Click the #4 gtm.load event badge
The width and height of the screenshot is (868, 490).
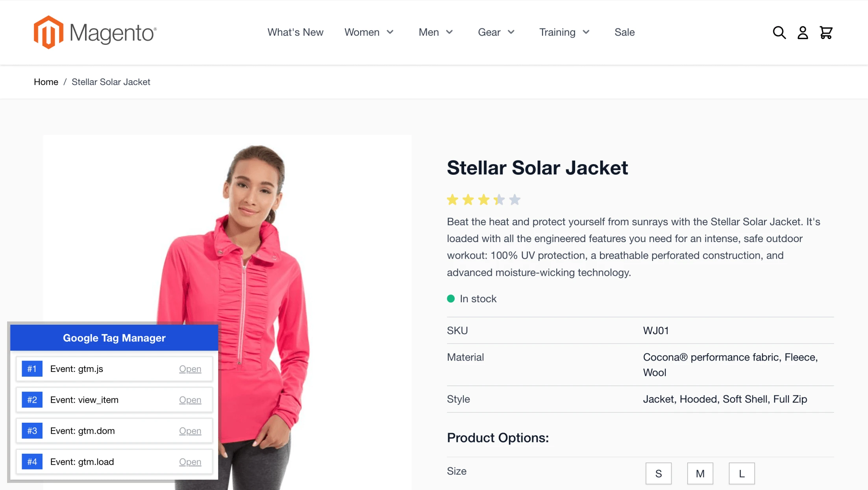point(32,462)
